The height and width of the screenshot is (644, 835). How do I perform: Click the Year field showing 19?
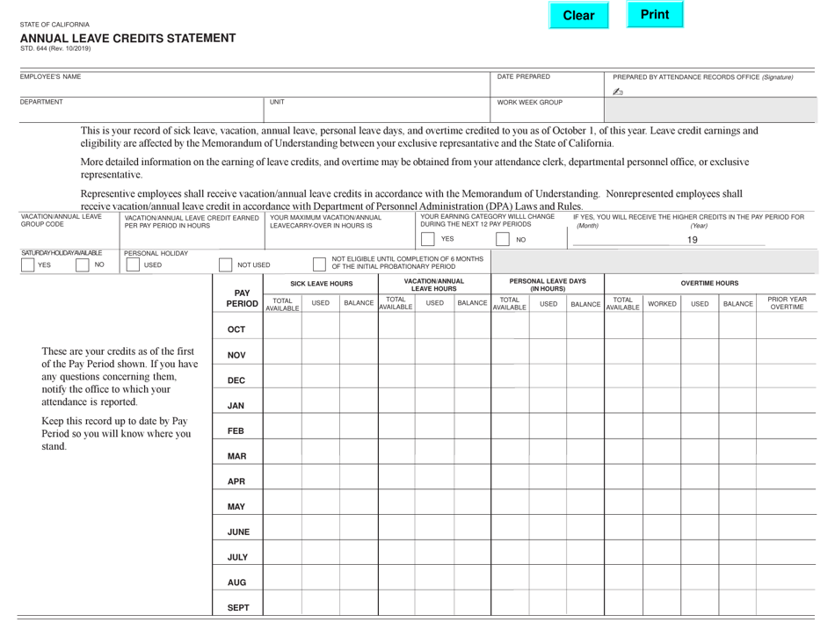point(694,239)
